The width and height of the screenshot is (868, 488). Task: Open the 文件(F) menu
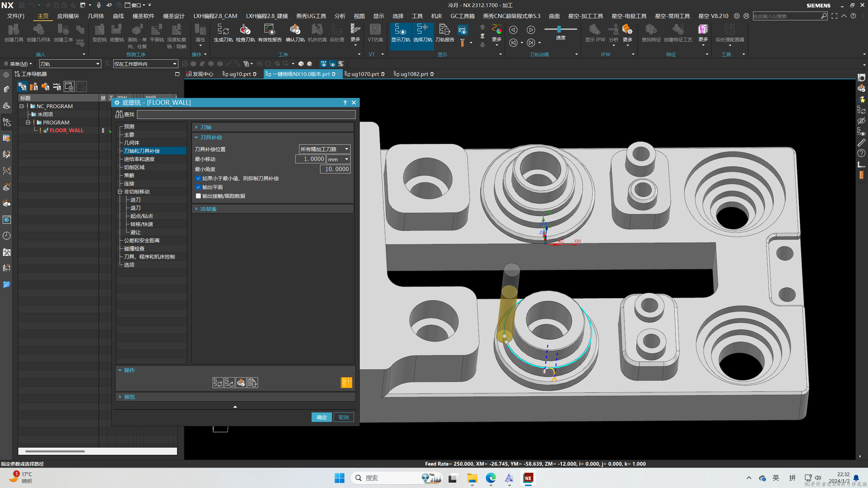coord(16,16)
